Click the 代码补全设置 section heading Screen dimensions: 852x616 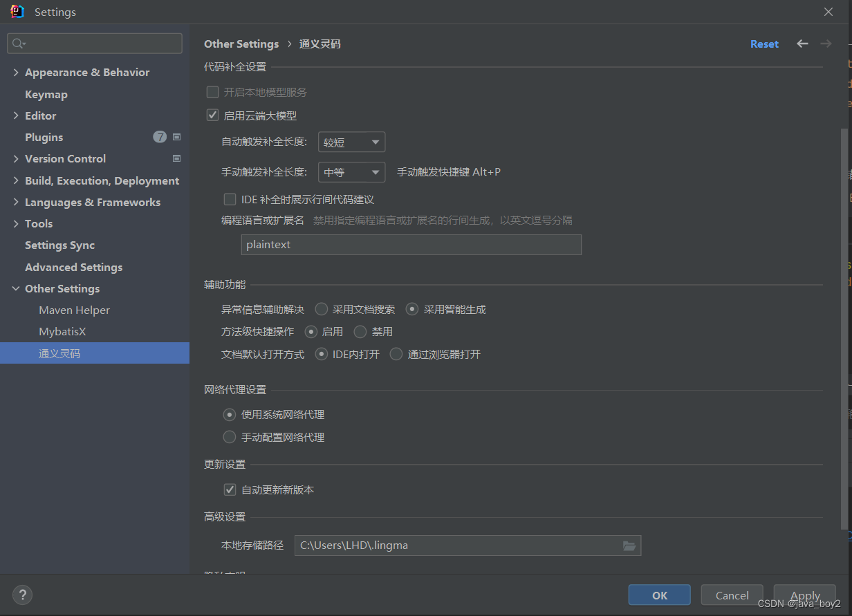(x=235, y=67)
